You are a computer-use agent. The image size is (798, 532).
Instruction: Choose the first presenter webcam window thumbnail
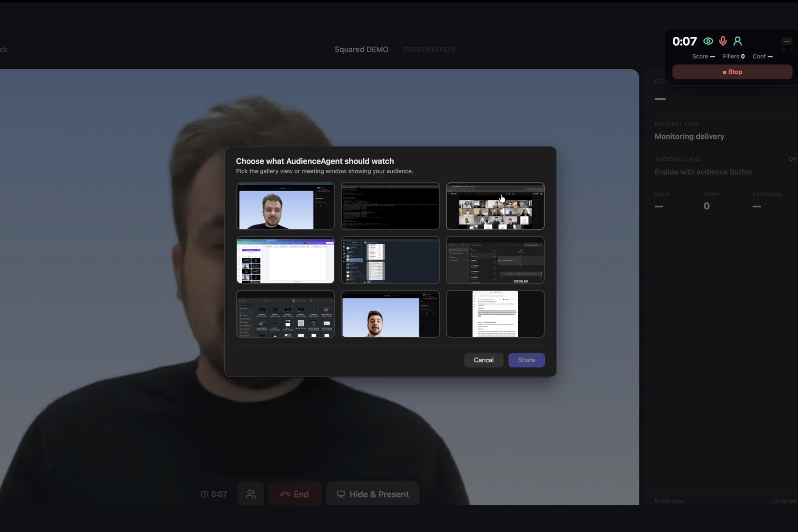(285, 206)
